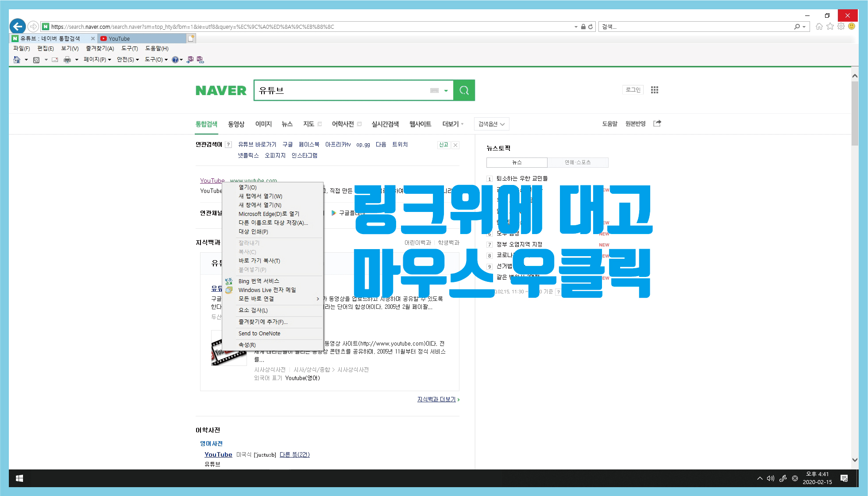Viewport: 868px width, 496px height.
Task: Click the Send to OneNote toolbar icon
Action: (190, 60)
